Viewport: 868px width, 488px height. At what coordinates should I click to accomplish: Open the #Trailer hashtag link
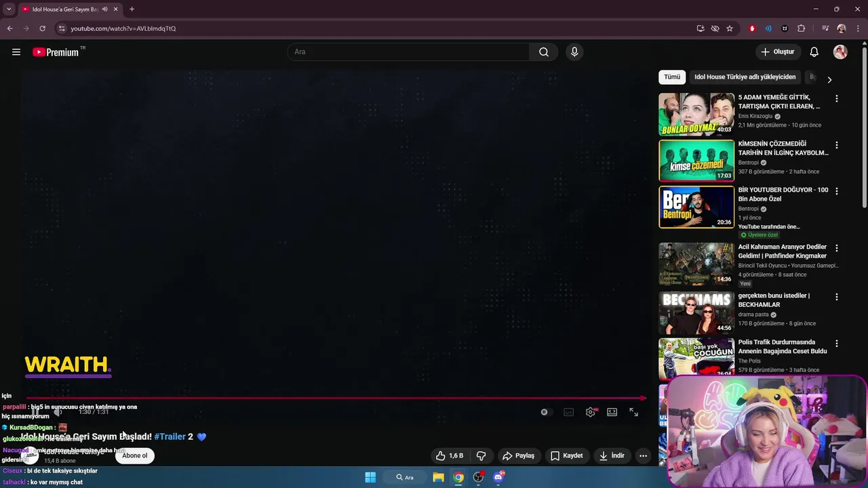[x=170, y=436]
